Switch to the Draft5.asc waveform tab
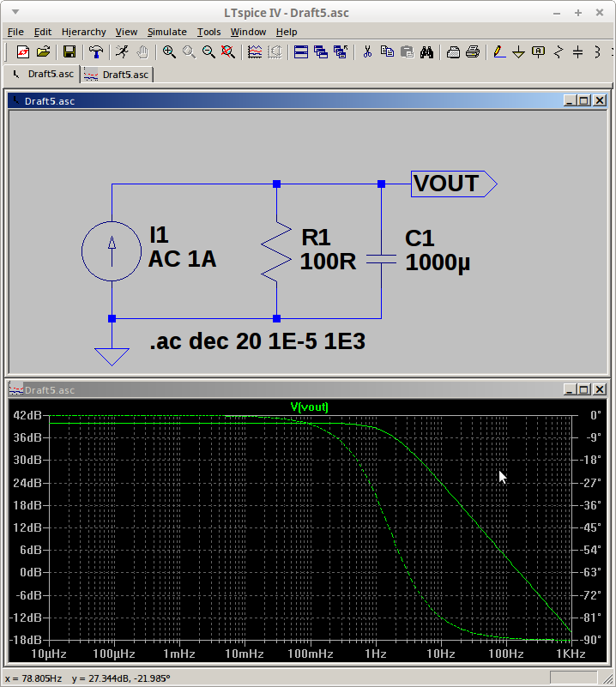 point(117,75)
